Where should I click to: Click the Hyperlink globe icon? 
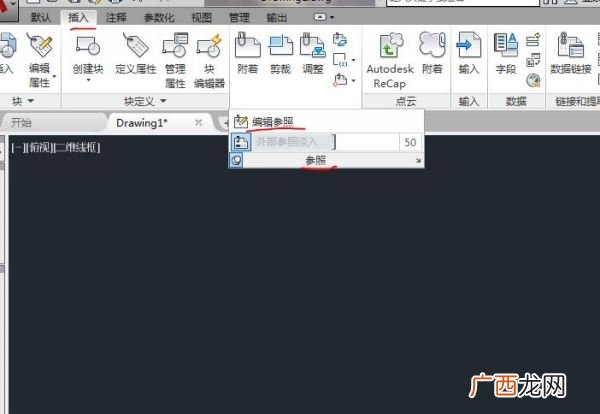tap(533, 80)
